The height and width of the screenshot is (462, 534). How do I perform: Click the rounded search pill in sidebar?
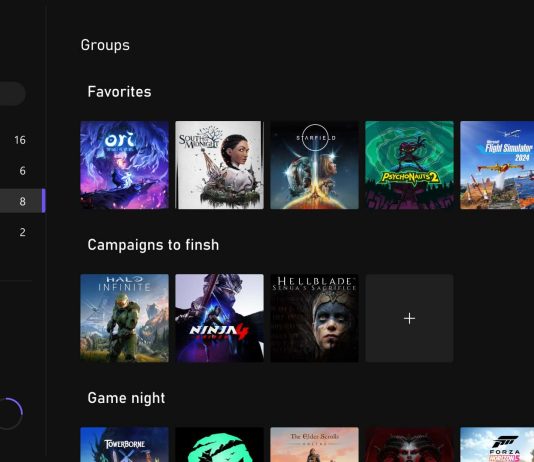click(12, 93)
